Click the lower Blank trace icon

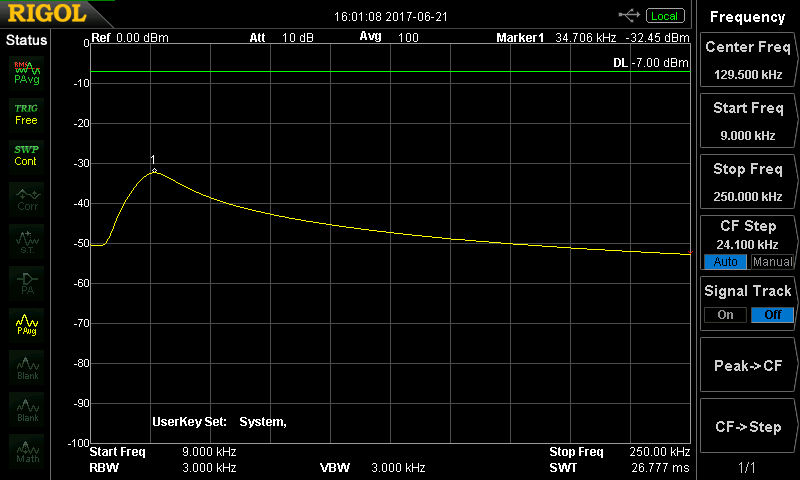pos(27,409)
